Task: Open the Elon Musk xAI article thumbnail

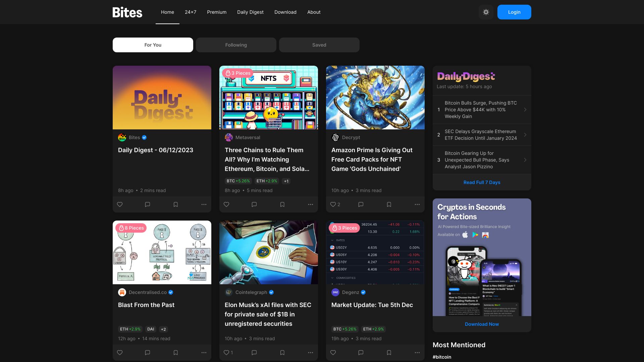Action: 268,252
